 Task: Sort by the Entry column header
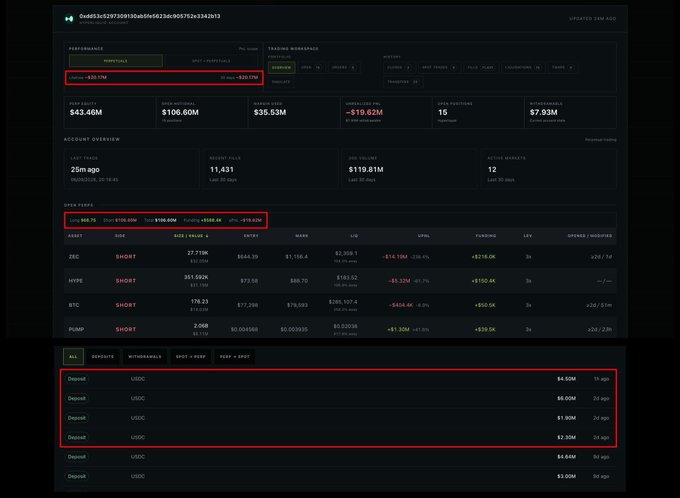(x=251, y=236)
